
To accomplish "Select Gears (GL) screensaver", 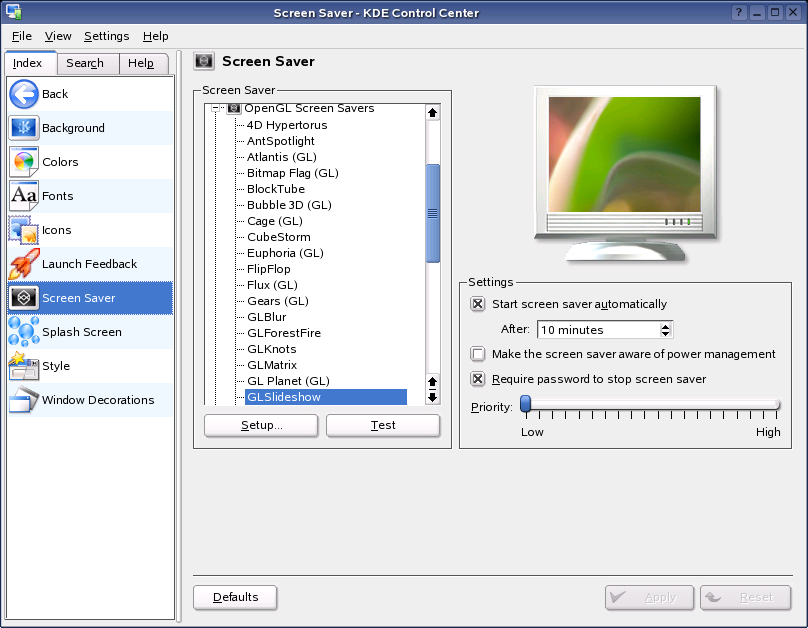I will [278, 301].
